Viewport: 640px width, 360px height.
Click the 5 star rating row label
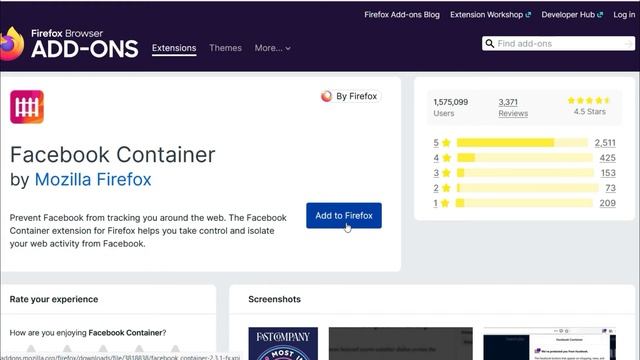pos(442,142)
